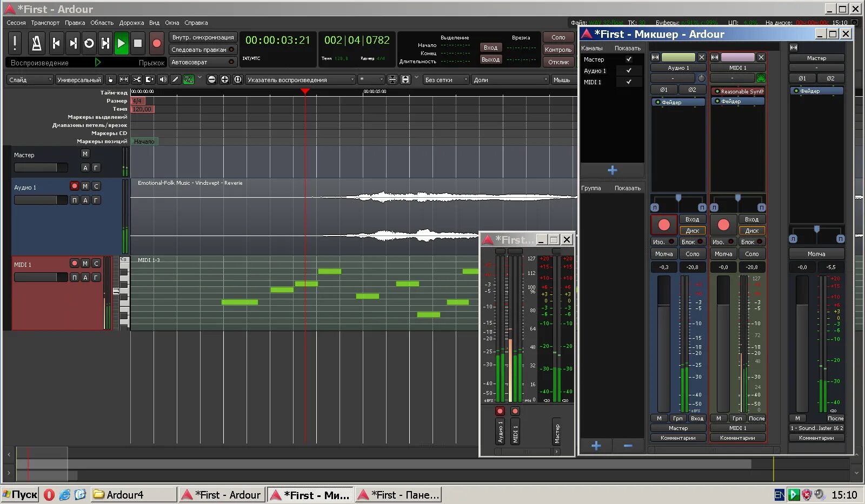Select the grab (hand) mouse mode tool
This screenshot has width=865, height=504.
click(x=110, y=79)
